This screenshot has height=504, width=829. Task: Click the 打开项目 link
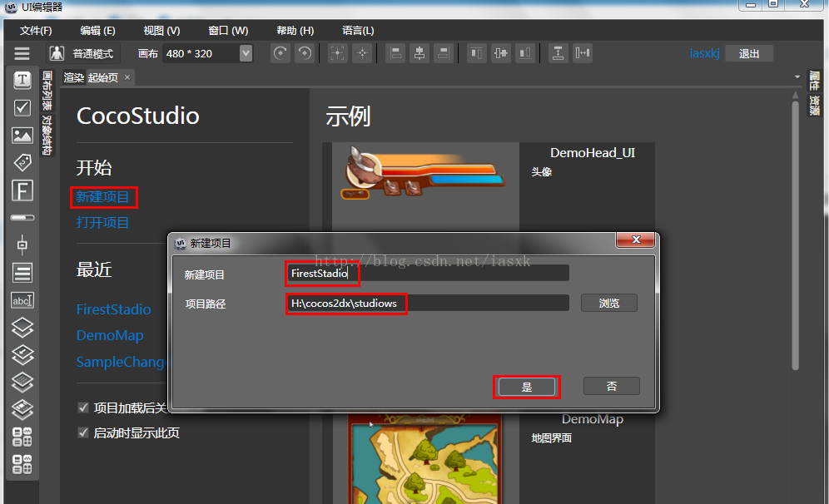pyautogui.click(x=102, y=222)
